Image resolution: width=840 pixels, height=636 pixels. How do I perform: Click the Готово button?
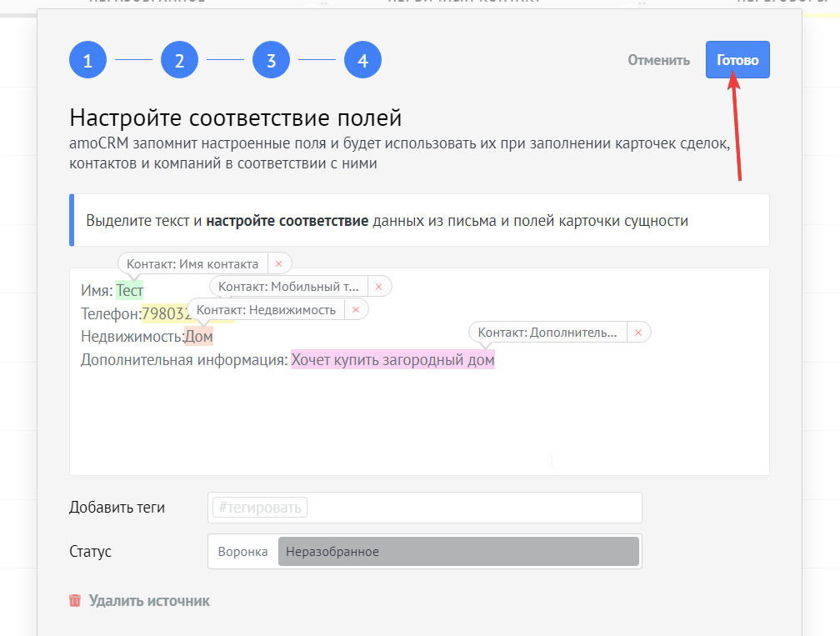[x=737, y=60]
